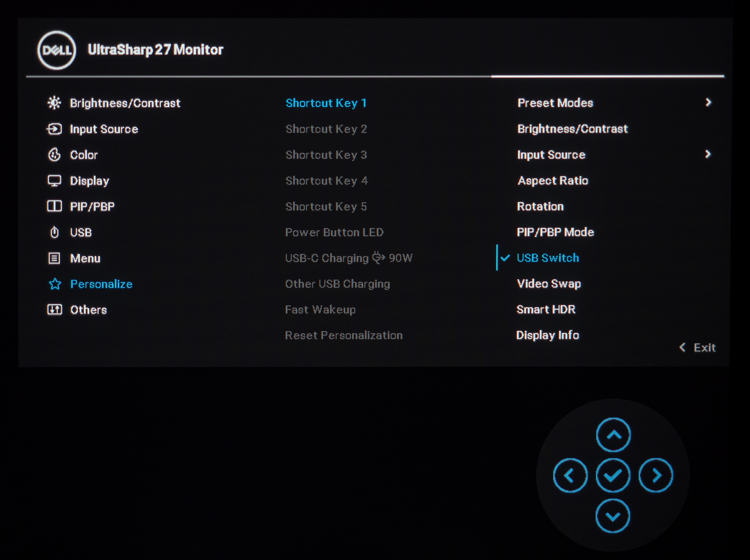Click the Others settings icon

[55, 309]
